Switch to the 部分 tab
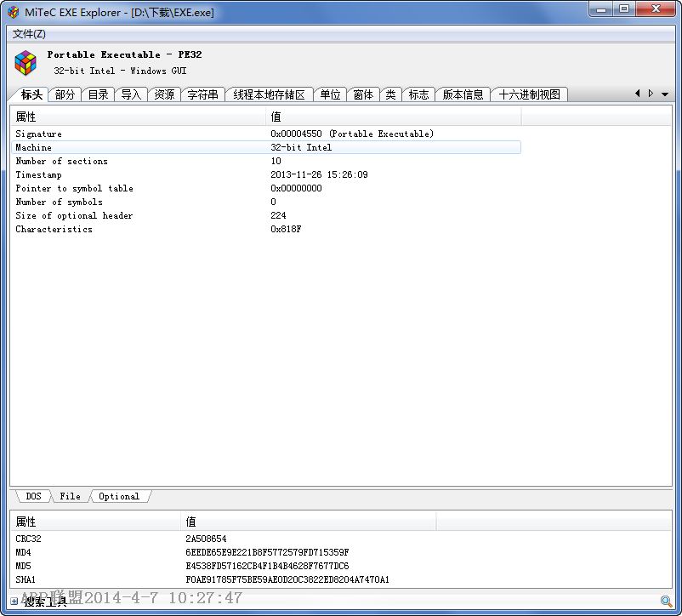The height and width of the screenshot is (616, 682). (65, 94)
